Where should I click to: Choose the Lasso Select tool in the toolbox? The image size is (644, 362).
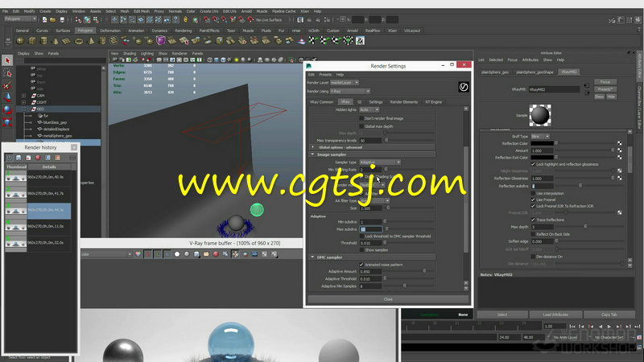[x=7, y=72]
